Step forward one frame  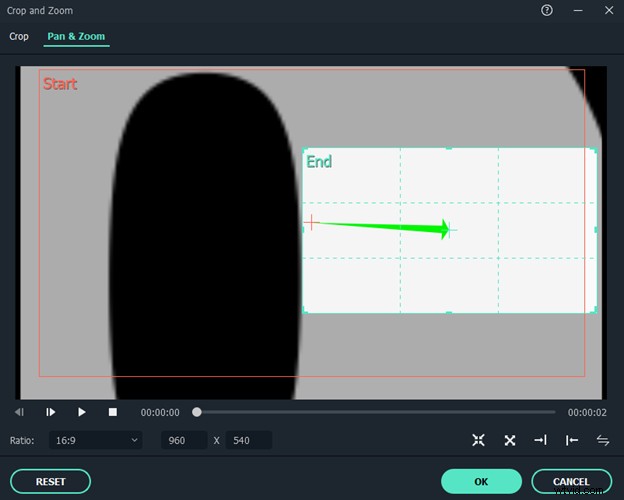tap(50, 412)
